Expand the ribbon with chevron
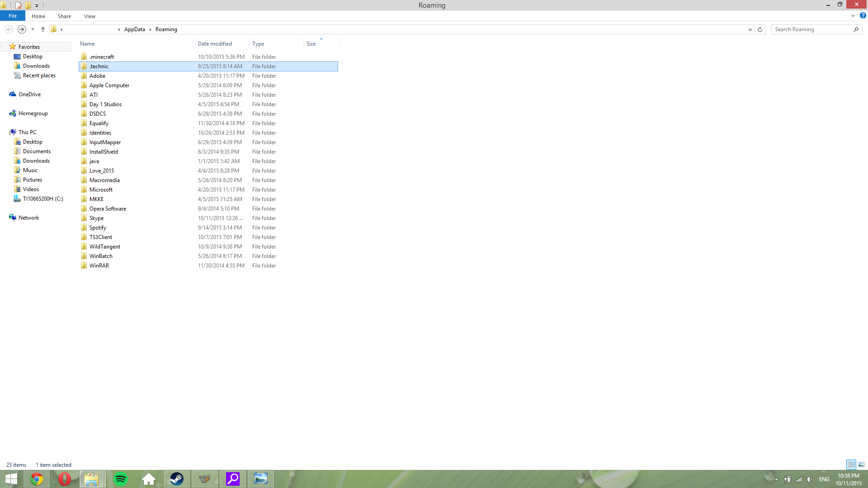 (x=853, y=16)
